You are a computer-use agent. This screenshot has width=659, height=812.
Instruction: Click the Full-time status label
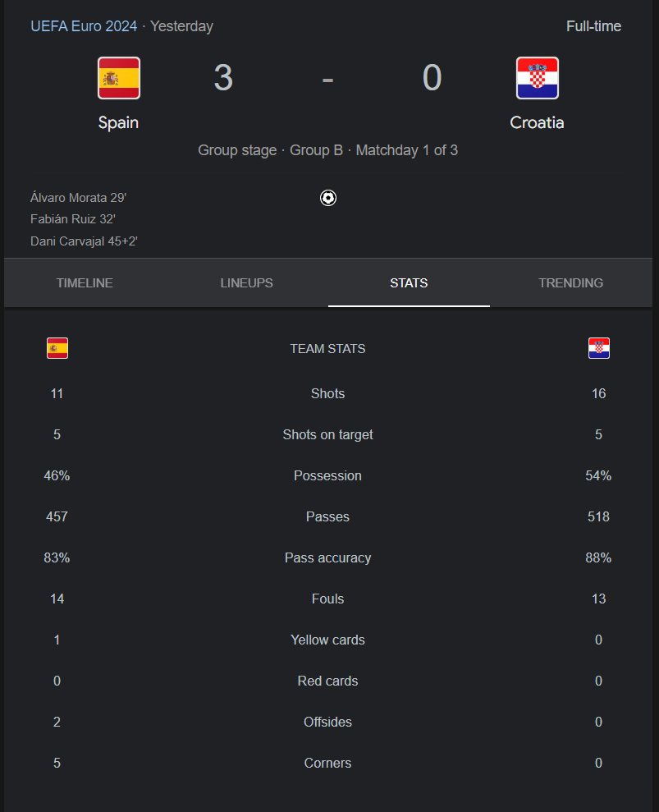point(594,26)
